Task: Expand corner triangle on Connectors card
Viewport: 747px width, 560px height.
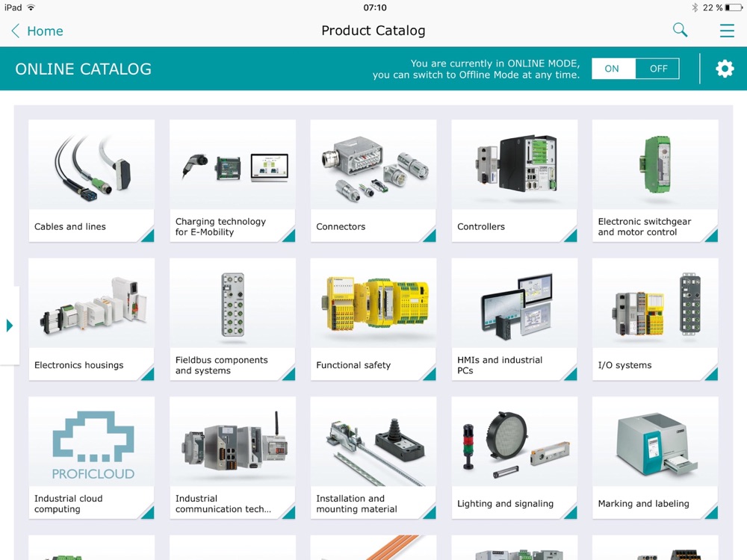Action: coord(431,236)
